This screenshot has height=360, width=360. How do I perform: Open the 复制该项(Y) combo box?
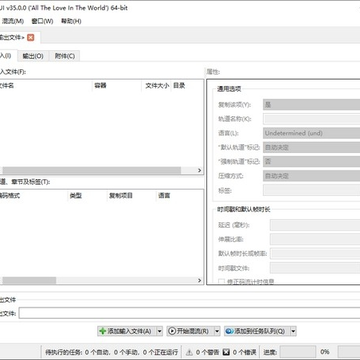click(311, 105)
